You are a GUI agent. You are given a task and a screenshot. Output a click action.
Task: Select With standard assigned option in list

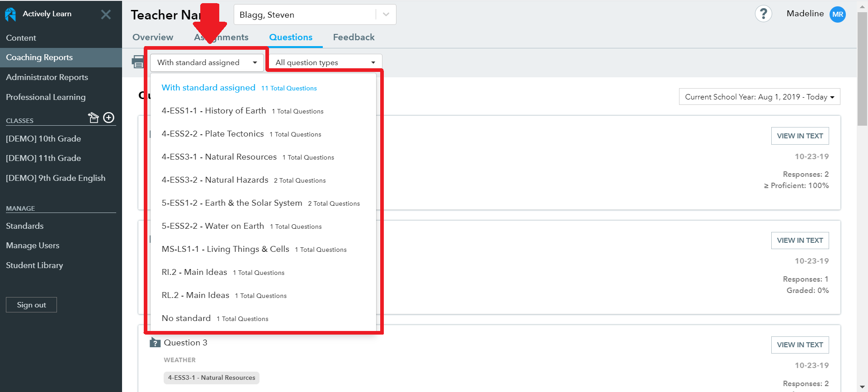coord(263,88)
